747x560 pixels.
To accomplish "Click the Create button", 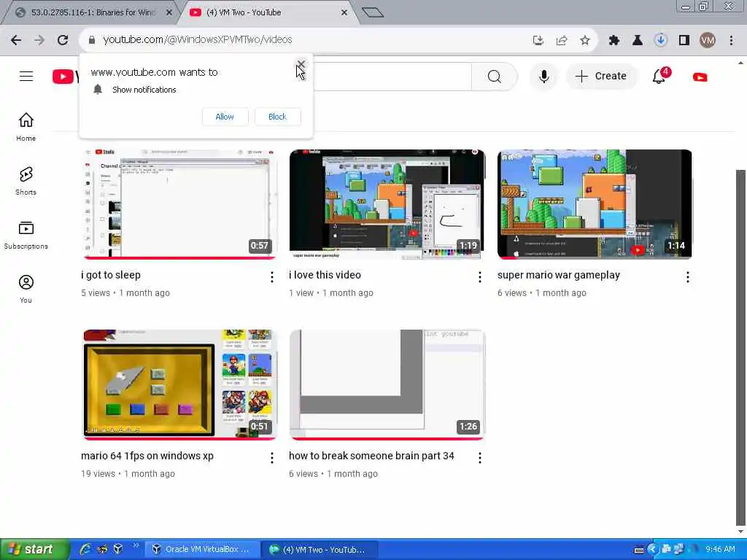I will point(601,76).
